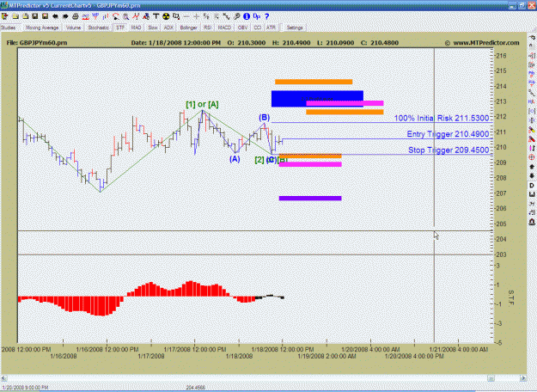Toggle the MACD study
The width and height of the screenshot is (537, 392).
pos(224,28)
